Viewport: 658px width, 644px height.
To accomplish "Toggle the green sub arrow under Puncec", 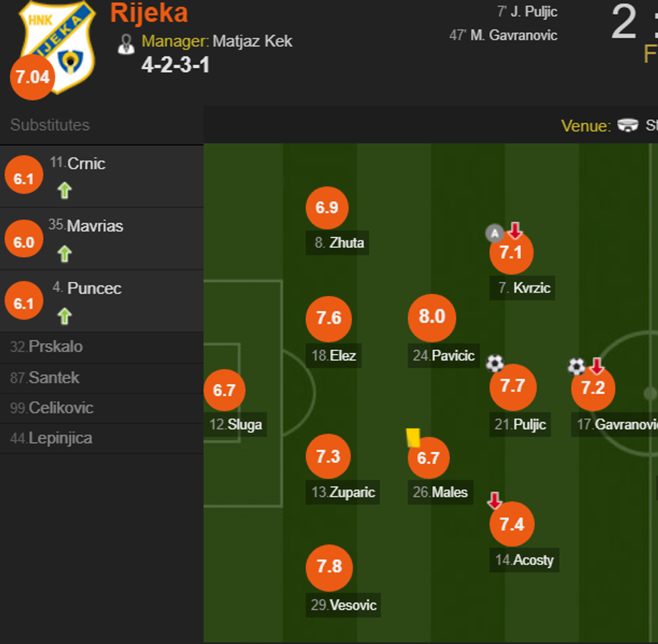I will click(x=64, y=315).
